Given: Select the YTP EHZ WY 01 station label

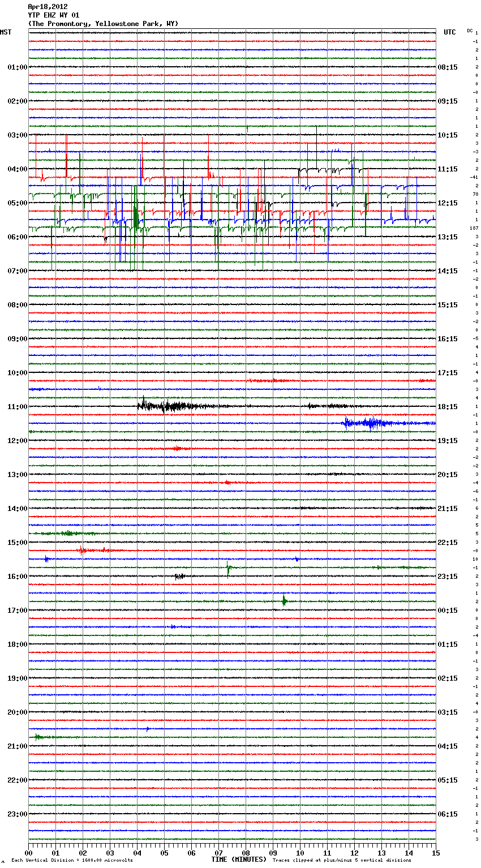Looking at the screenshot, I should pyautogui.click(x=54, y=15).
